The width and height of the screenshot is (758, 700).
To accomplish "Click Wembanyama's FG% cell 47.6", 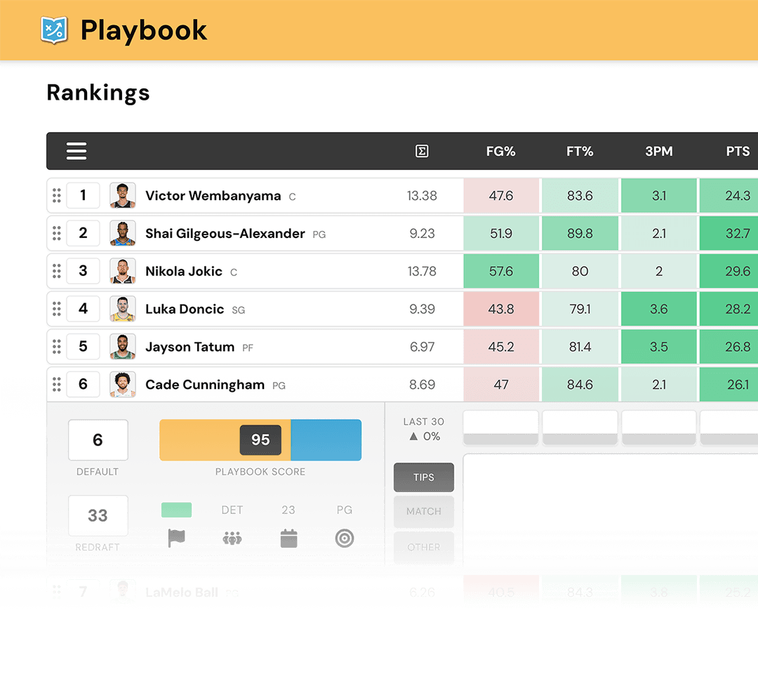I will point(501,195).
